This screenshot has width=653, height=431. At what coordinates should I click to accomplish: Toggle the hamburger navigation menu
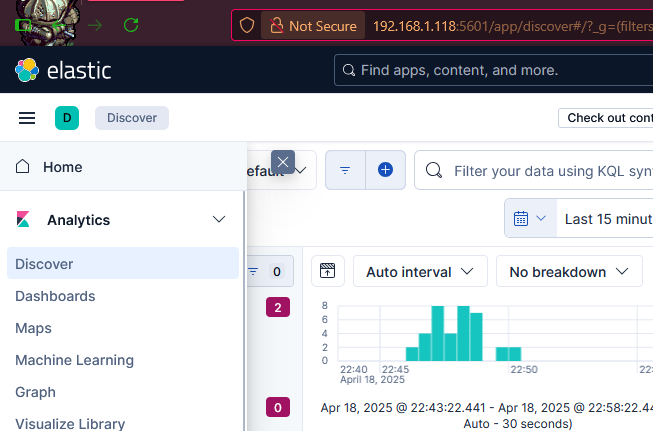pos(27,118)
